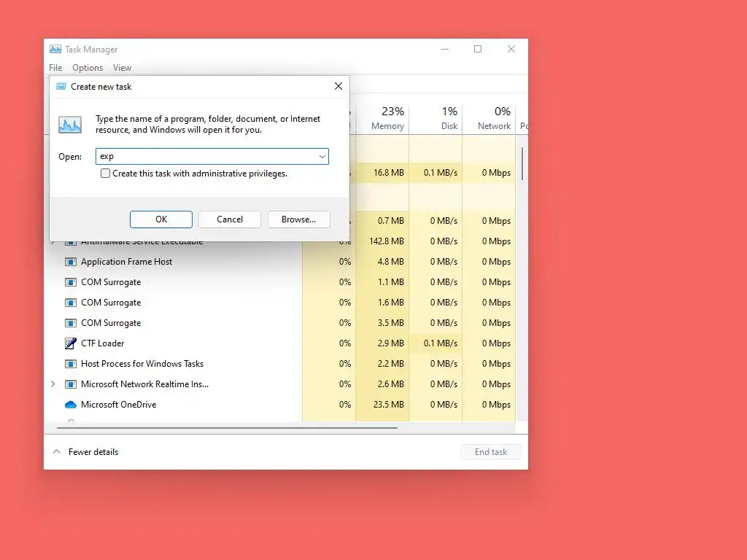The height and width of the screenshot is (560, 747).
Task: Click the Create new task dialog title icon
Action: (x=61, y=86)
